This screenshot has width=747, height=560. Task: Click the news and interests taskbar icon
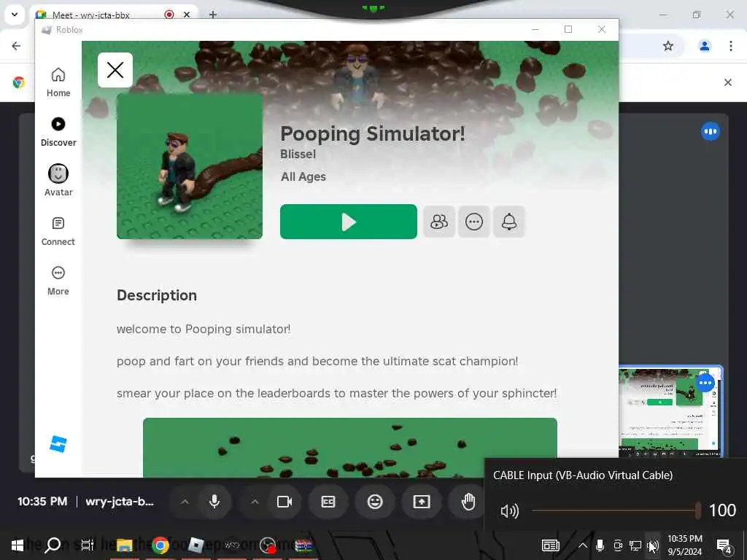[x=551, y=545]
